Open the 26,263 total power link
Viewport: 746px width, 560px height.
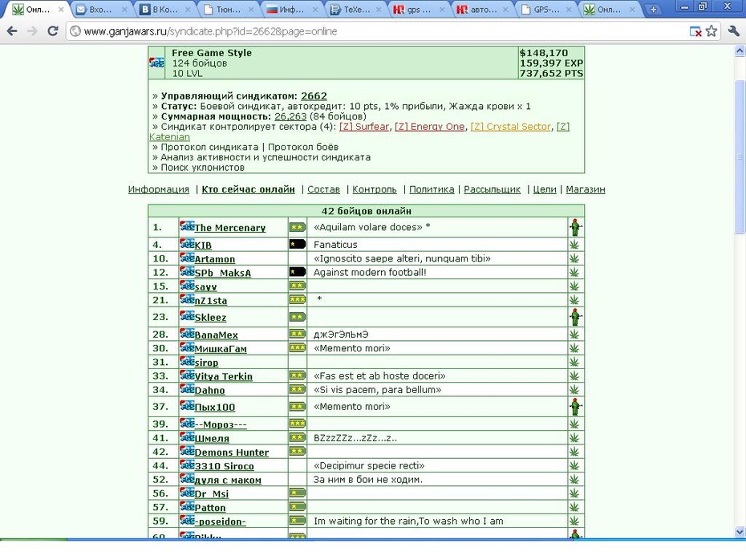(x=290, y=116)
